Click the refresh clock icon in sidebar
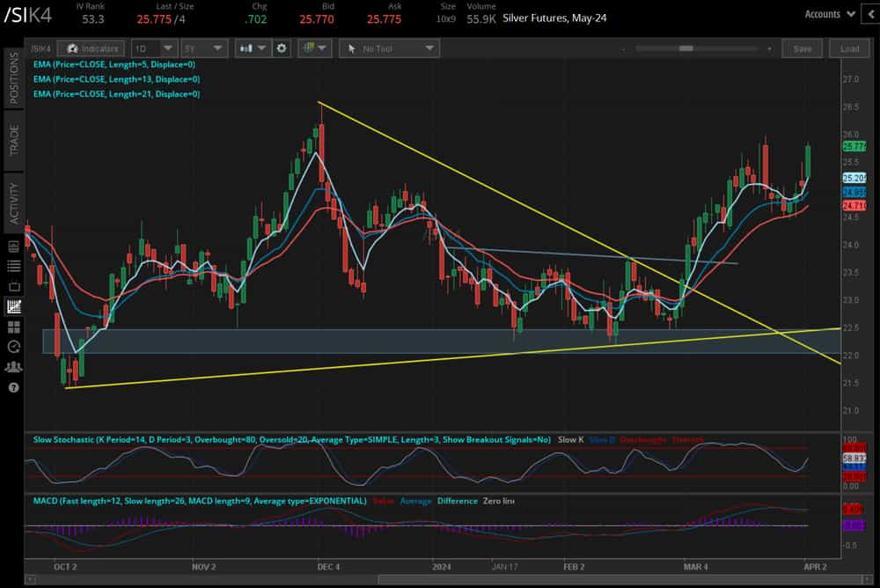The image size is (880, 588). [13, 346]
